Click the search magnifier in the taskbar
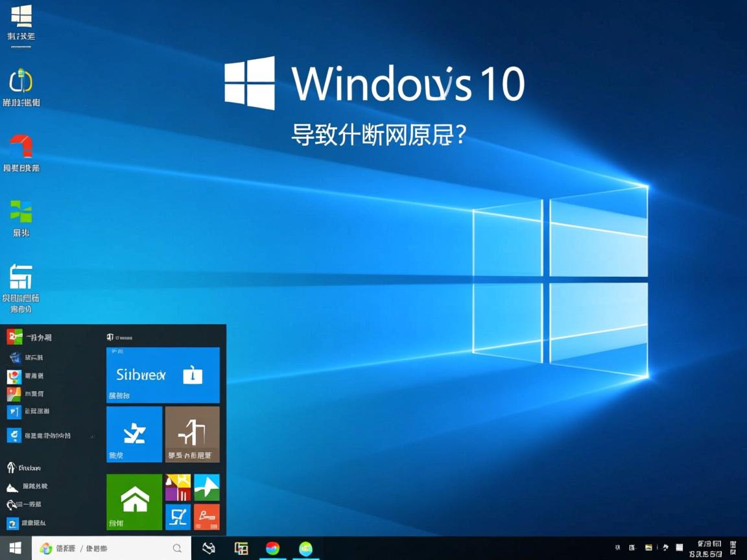 coord(177,546)
